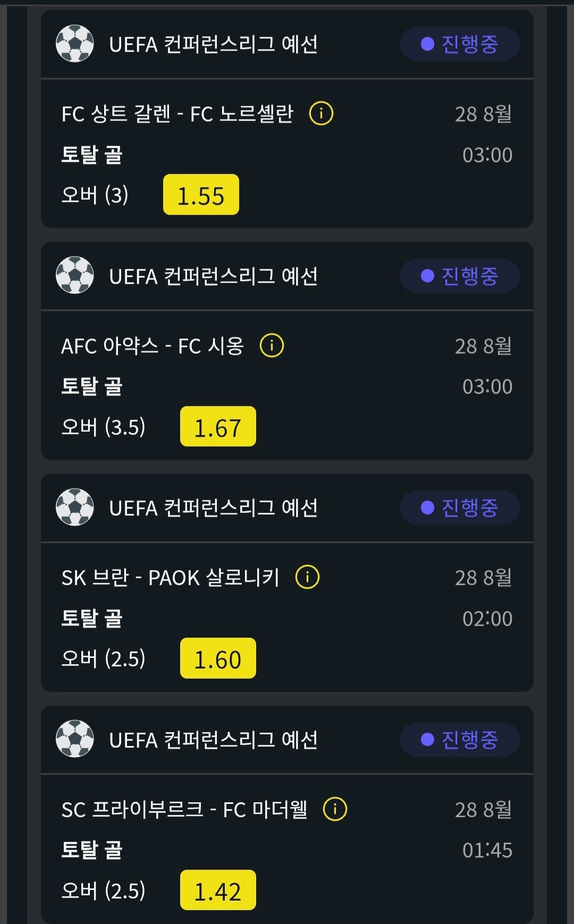Select the 1.60 odds button
Viewport: 574px width, 924px height.
pos(218,658)
